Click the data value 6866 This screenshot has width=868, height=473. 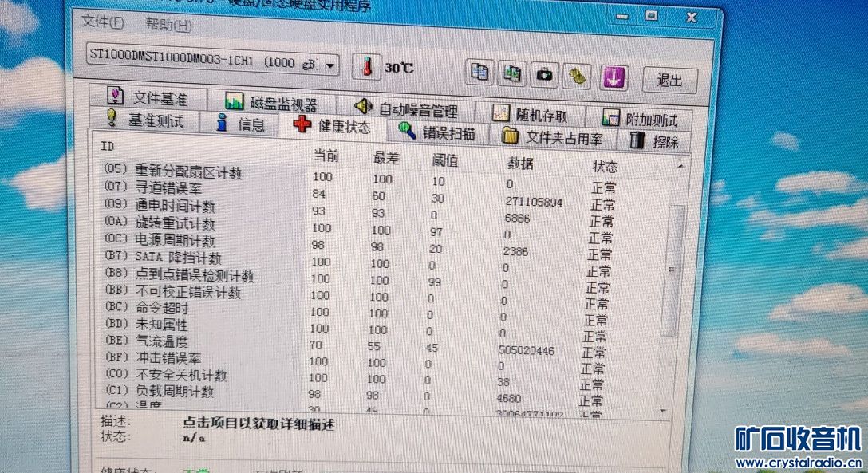pyautogui.click(x=518, y=219)
